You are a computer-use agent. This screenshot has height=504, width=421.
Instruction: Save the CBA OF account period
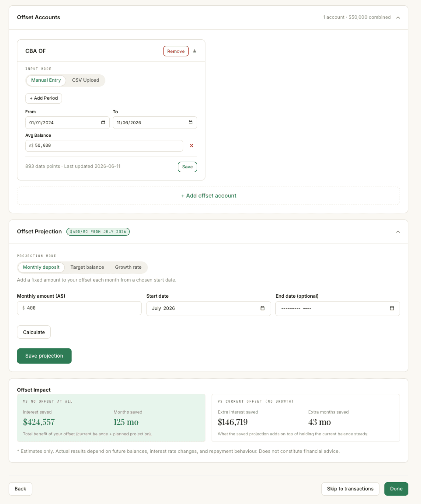[x=187, y=167]
